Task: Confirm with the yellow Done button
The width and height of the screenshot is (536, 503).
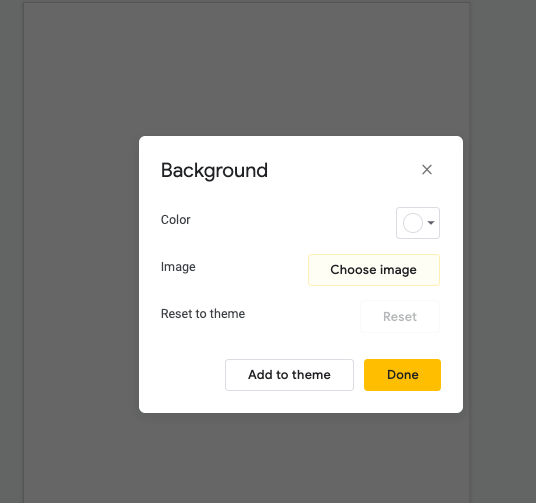Action: point(402,375)
